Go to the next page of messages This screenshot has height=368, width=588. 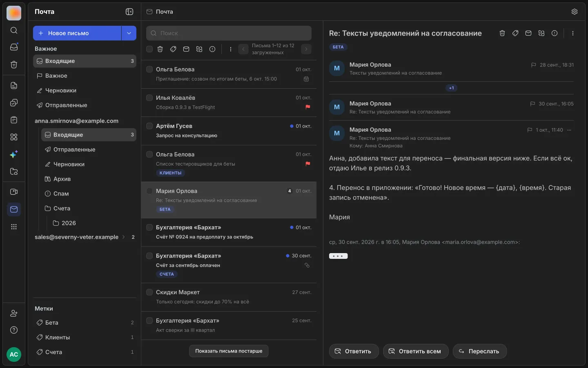click(x=306, y=49)
